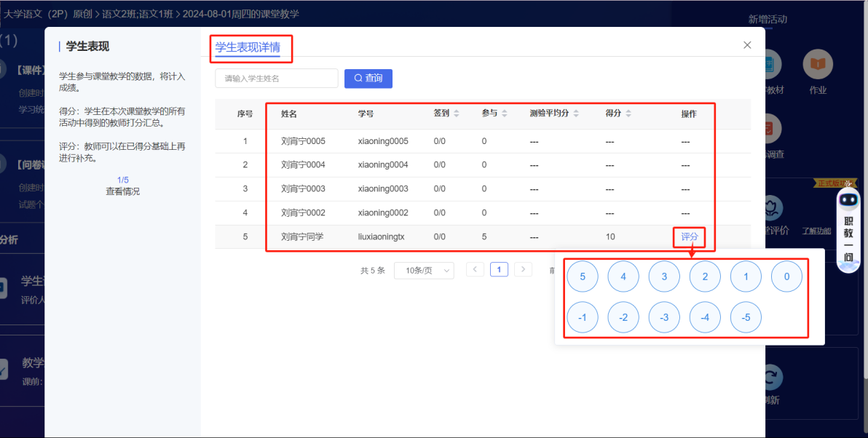Click 评分 link for 刘宵宁同学
This screenshot has height=438, width=868.
coord(689,236)
